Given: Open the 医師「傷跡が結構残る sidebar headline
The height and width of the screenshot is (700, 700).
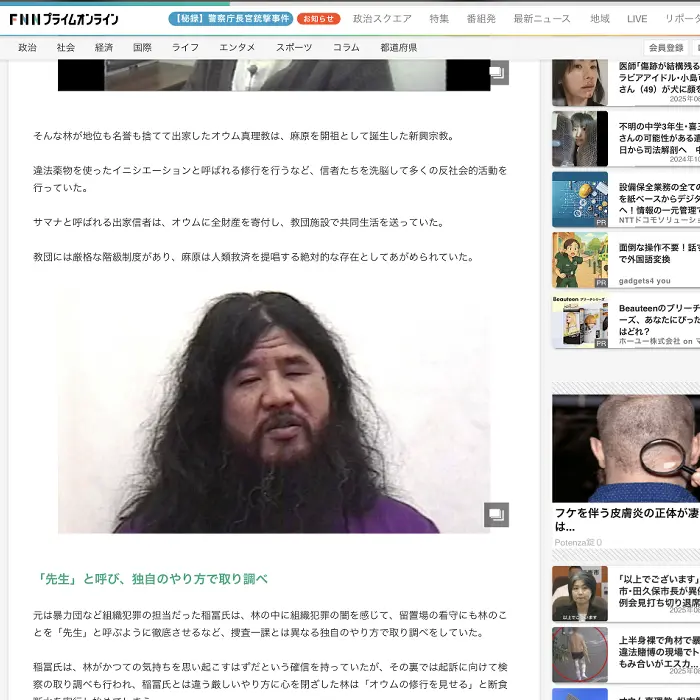Looking at the screenshot, I should pyautogui.click(x=659, y=78).
